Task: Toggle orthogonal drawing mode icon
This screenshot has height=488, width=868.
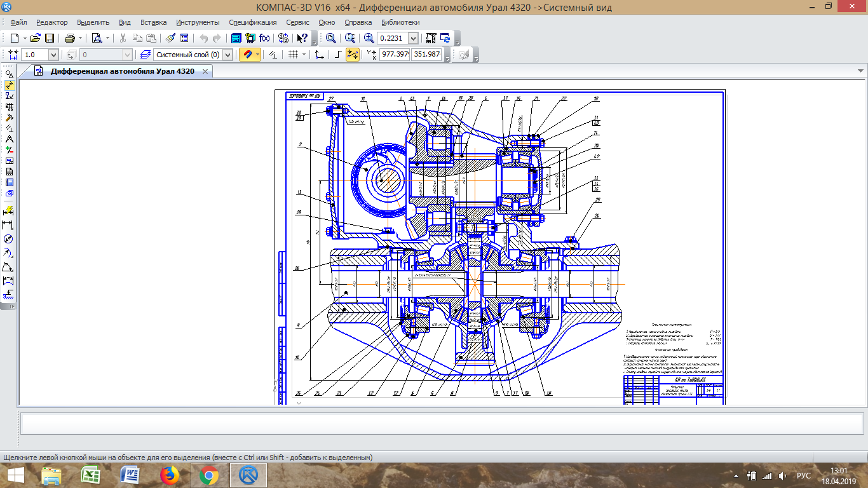Action: coord(338,55)
